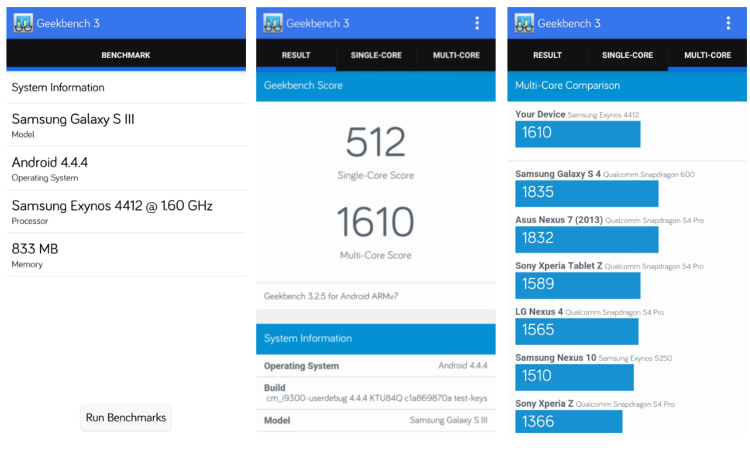This screenshot has width=750, height=450.
Task: Click Geekbench 3 title in middle screen
Action: pos(318,23)
